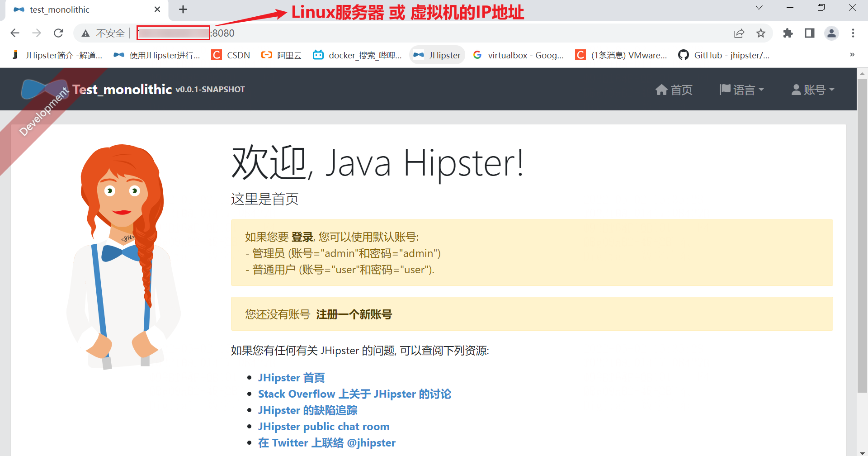
Task: Click the JHipster bow tie logo
Action: point(45,89)
